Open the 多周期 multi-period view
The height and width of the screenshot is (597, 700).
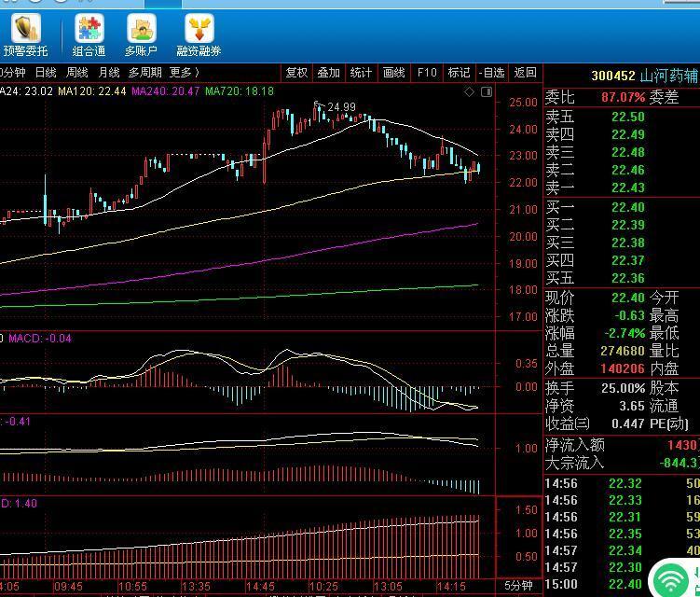(x=144, y=73)
